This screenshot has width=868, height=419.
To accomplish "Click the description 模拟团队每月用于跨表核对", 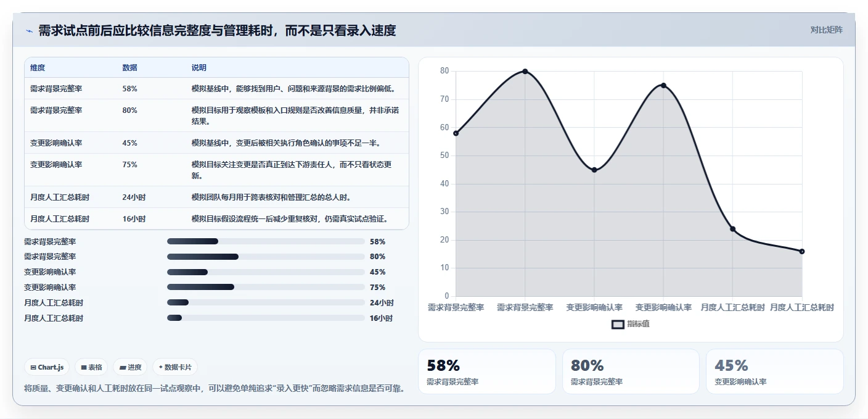I will (x=271, y=197).
